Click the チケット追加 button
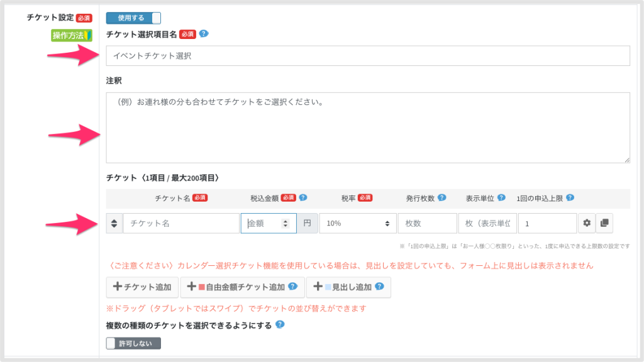This screenshot has height=362, width=644. (x=142, y=287)
